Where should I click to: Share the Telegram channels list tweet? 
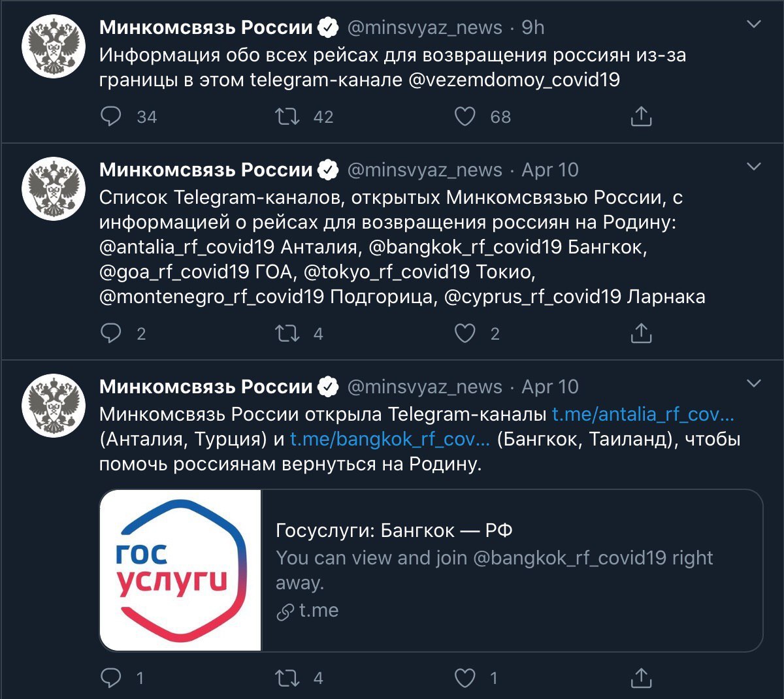(x=641, y=334)
